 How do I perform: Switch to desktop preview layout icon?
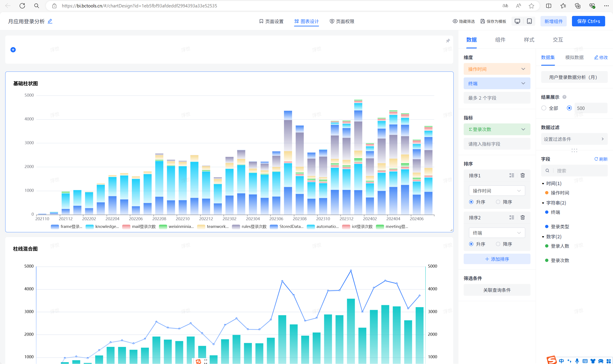[x=517, y=21]
